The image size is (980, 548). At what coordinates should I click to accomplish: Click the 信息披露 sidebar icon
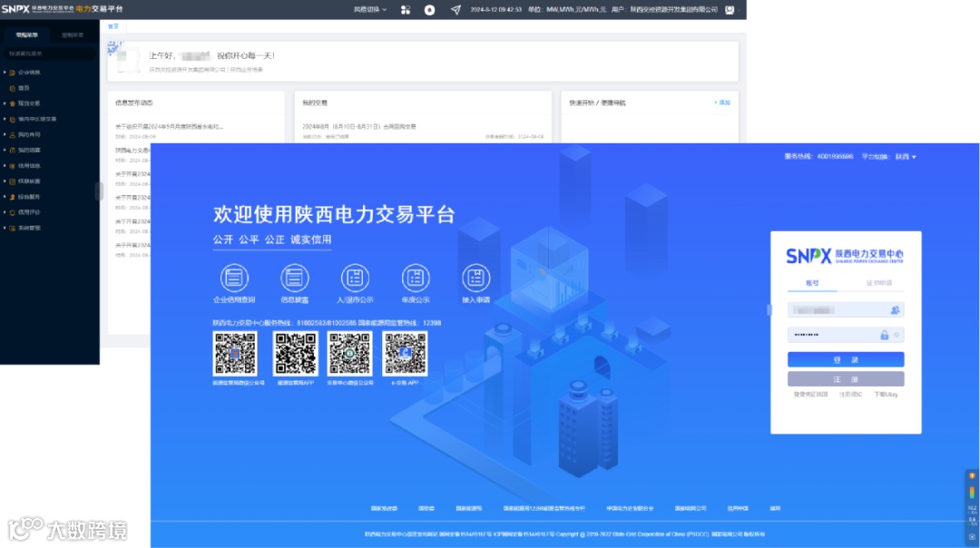click(x=12, y=181)
